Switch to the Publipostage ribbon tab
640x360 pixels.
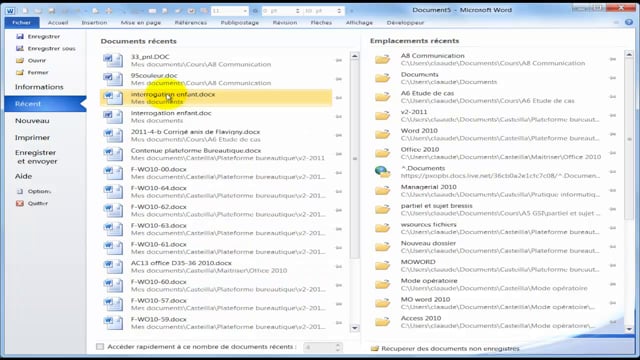click(x=240, y=22)
